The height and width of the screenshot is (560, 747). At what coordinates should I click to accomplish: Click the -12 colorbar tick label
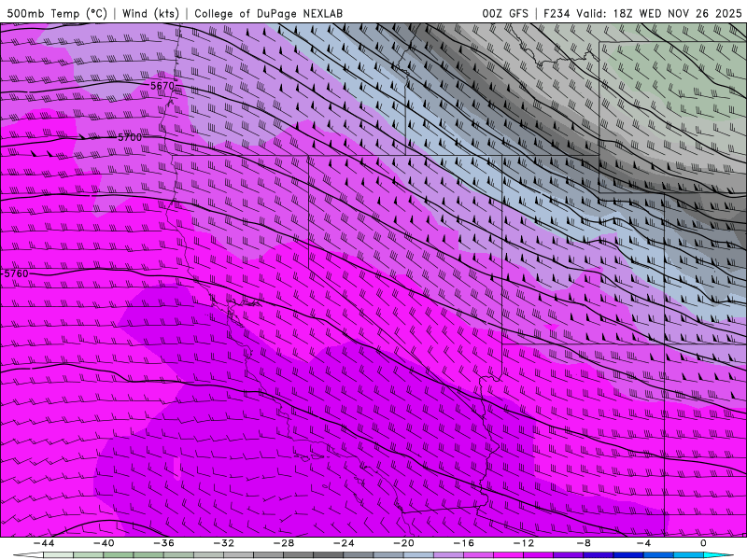pos(524,543)
